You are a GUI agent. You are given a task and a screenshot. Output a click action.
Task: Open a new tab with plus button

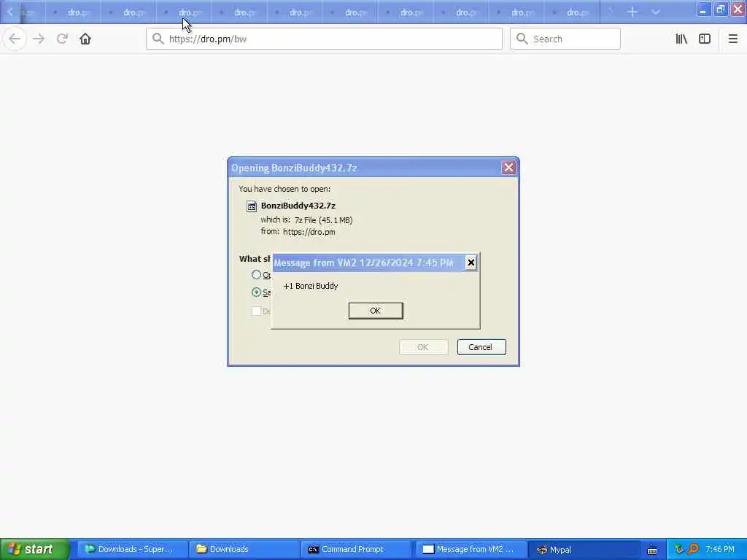click(632, 12)
